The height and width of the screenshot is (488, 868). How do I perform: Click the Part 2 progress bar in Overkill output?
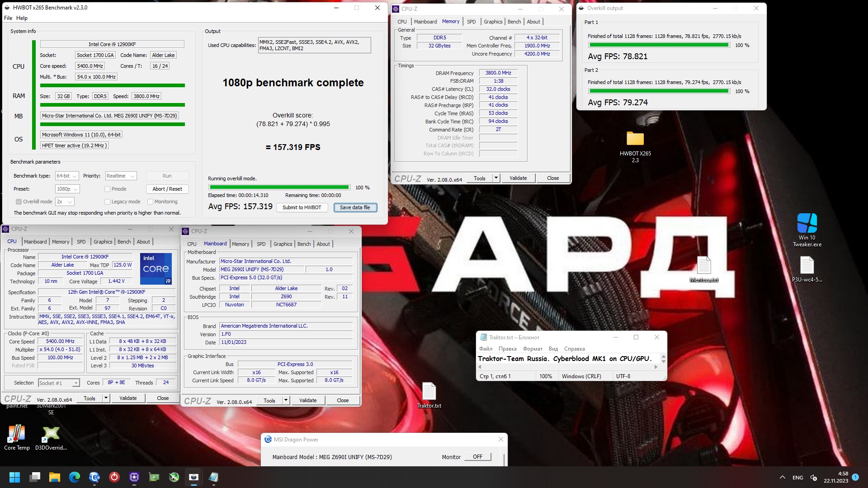click(x=659, y=91)
